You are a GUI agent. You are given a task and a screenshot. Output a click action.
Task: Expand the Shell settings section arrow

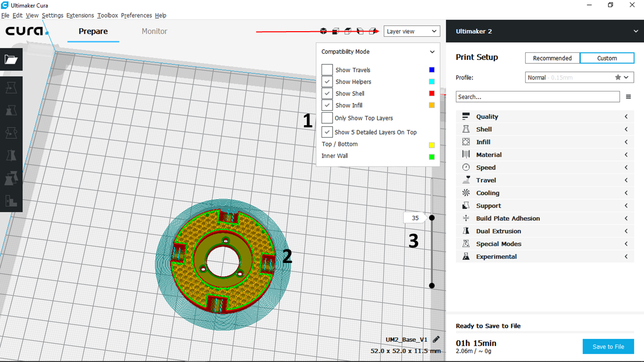click(626, 129)
